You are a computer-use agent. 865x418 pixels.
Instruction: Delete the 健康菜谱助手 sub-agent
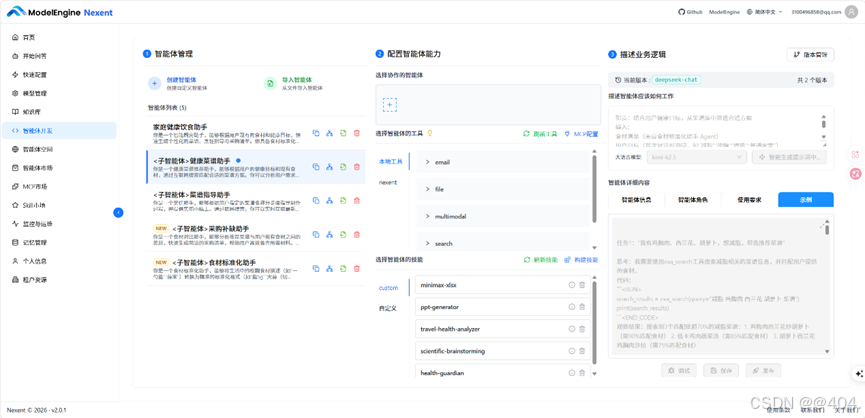pos(356,167)
